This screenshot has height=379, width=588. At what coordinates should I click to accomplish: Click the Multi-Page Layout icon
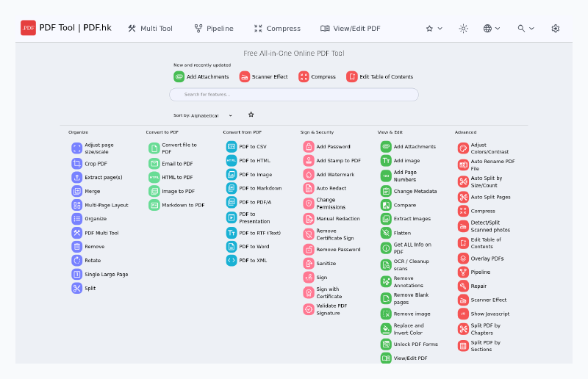point(77,205)
